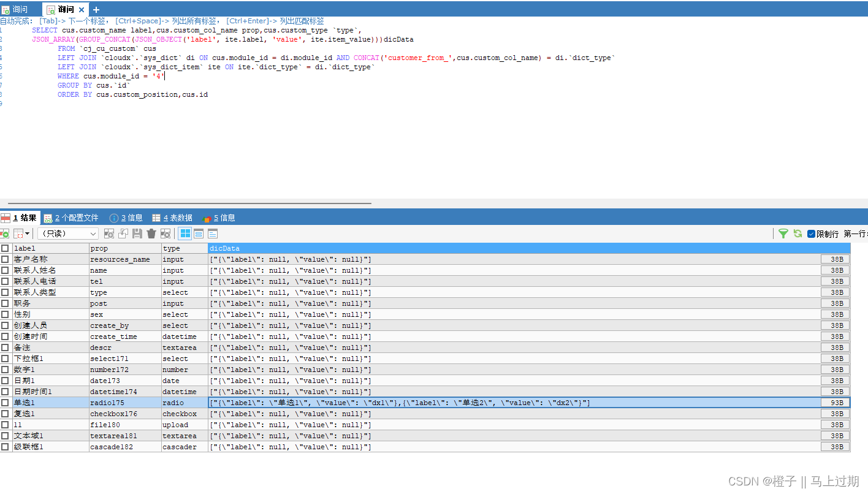This screenshot has height=494, width=868.
Task: Switch to the 4 表数据 tab
Action: (x=176, y=218)
